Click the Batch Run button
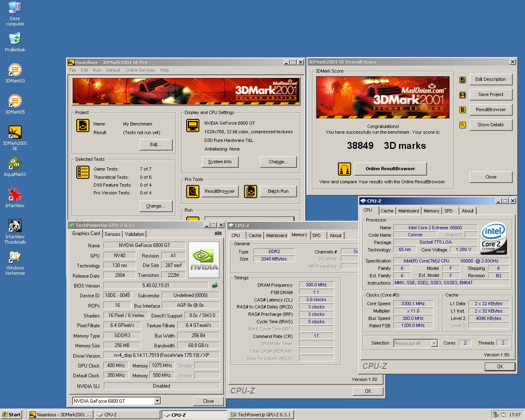Screen dimensions: 525x420 point(278,191)
